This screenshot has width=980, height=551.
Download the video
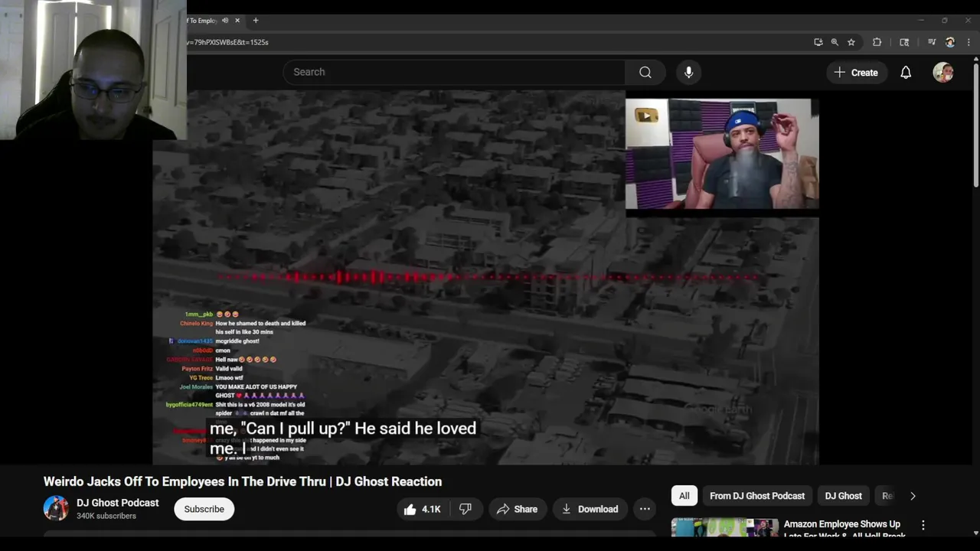click(x=590, y=509)
